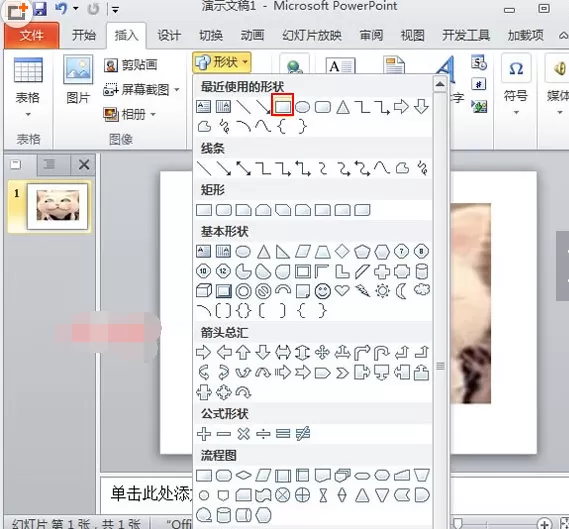Select the down arrow in recently used shapes
The image size is (569, 529).
(x=421, y=107)
